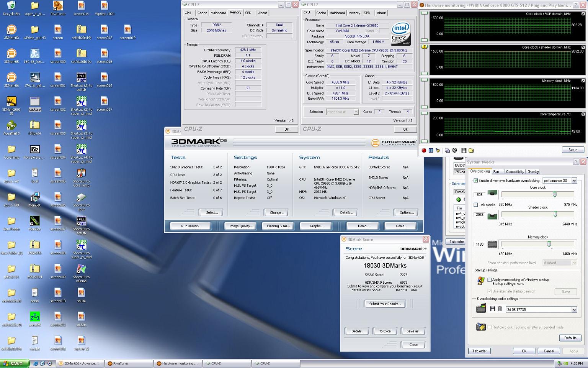Image resolution: width=588 pixels, height=368 pixels.
Task: Open the Recycle Bin desktop icon
Action: tap(11, 8)
